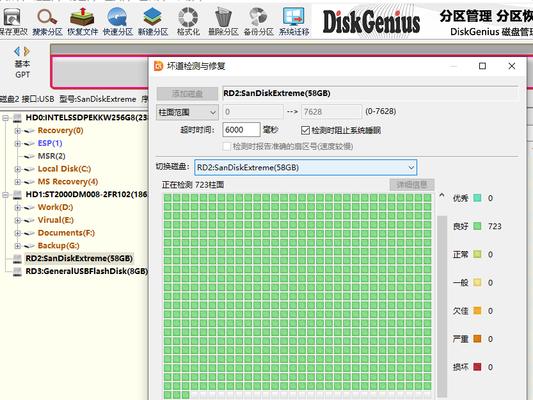Click the Save Changes toolbar icon
The width and height of the screenshot is (533, 400).
click(12, 21)
